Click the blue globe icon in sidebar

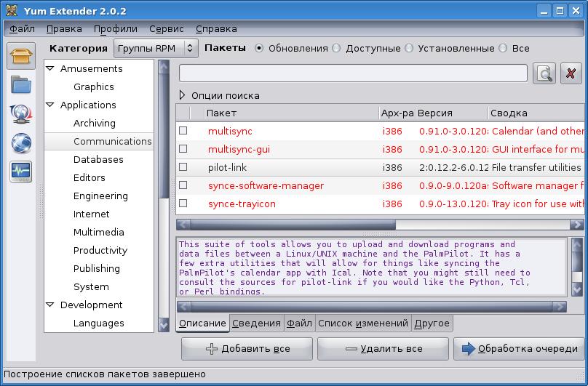coord(21,142)
